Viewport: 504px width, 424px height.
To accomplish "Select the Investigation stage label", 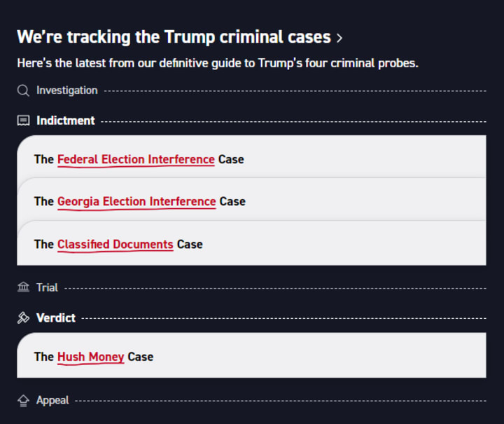I will (66, 90).
